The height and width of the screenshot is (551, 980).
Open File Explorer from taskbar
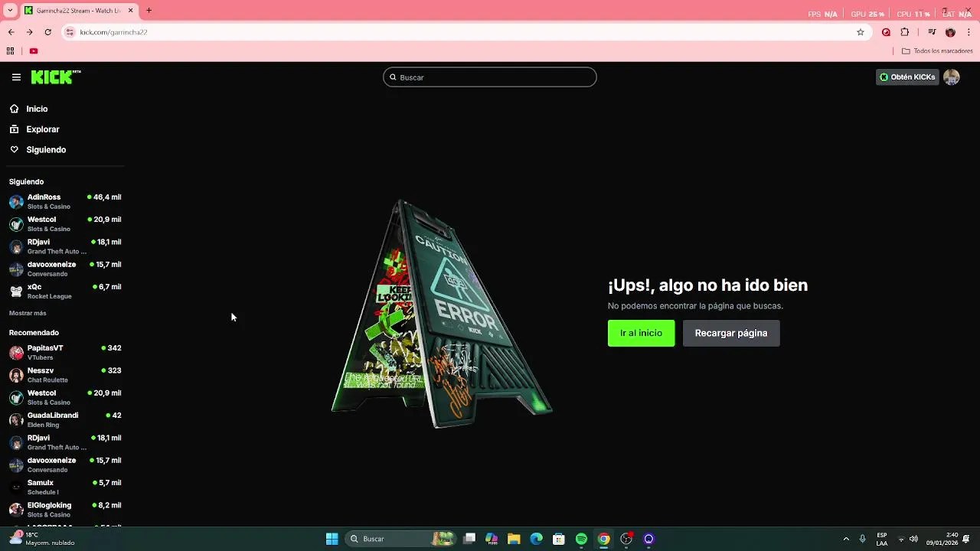tap(514, 539)
